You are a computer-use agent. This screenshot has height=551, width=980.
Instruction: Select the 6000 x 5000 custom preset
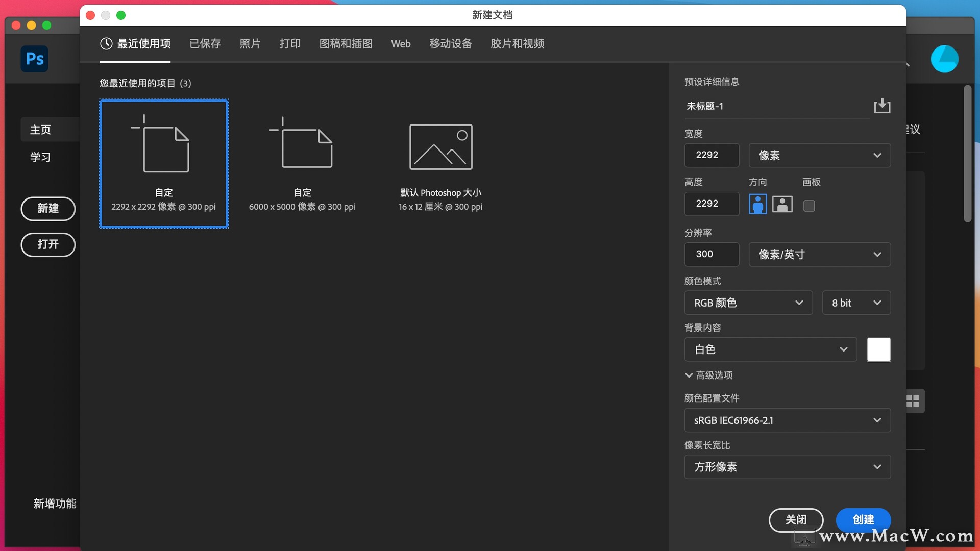[x=302, y=163]
